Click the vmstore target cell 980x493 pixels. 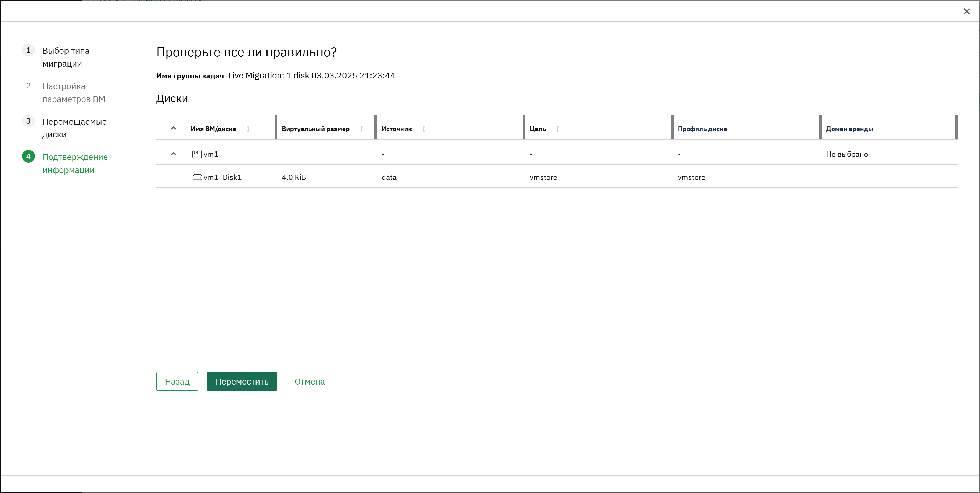click(x=543, y=178)
